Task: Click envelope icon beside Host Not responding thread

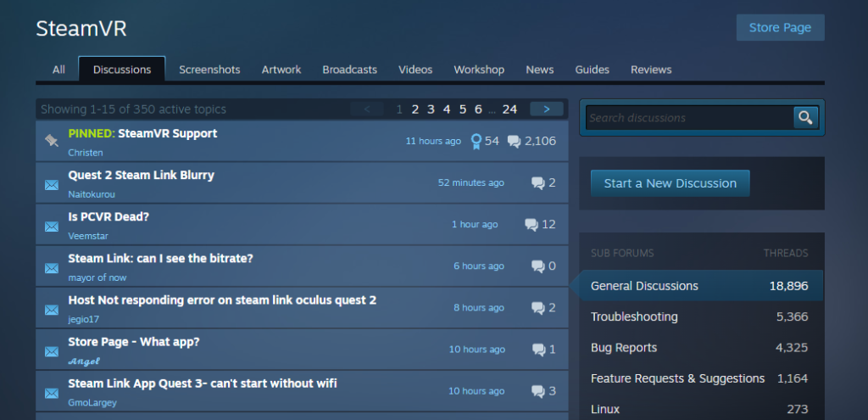Action: pyautogui.click(x=52, y=308)
